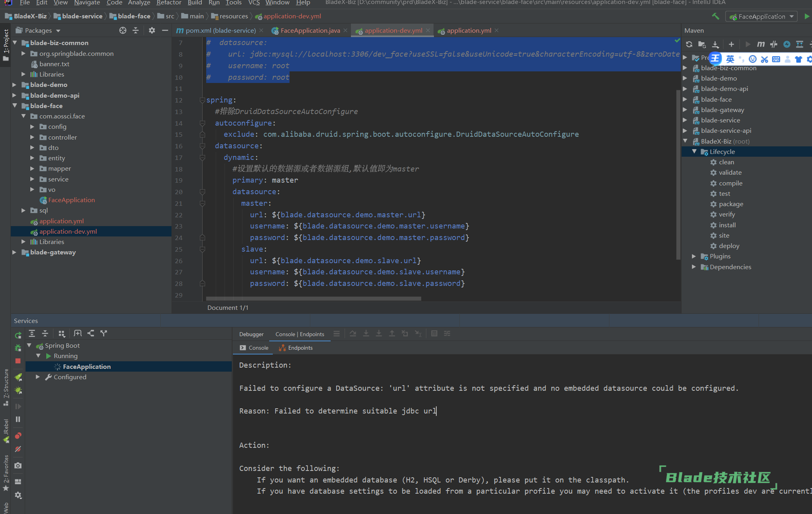Debug with JRebel bug icon
This screenshot has width=812, height=514.
(x=18, y=390)
